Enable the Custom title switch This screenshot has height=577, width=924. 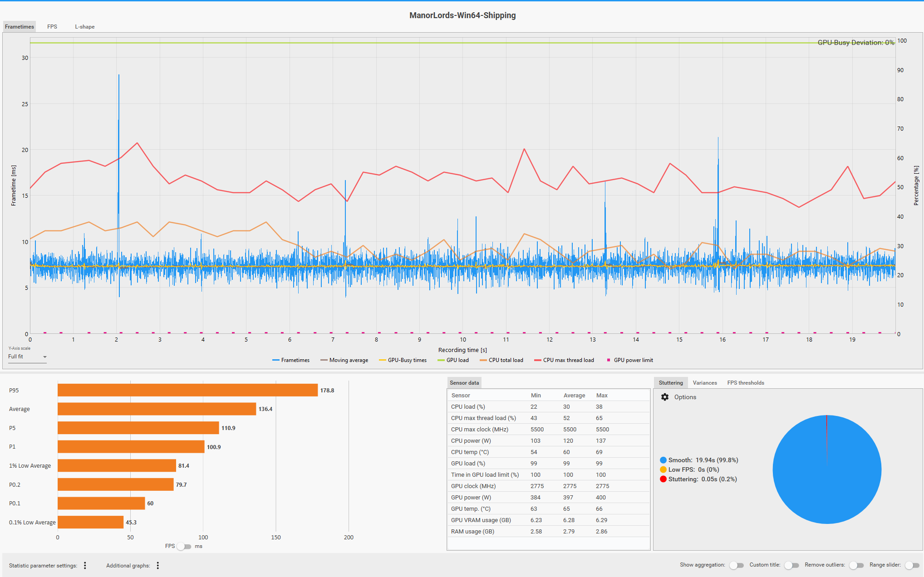tap(791, 565)
